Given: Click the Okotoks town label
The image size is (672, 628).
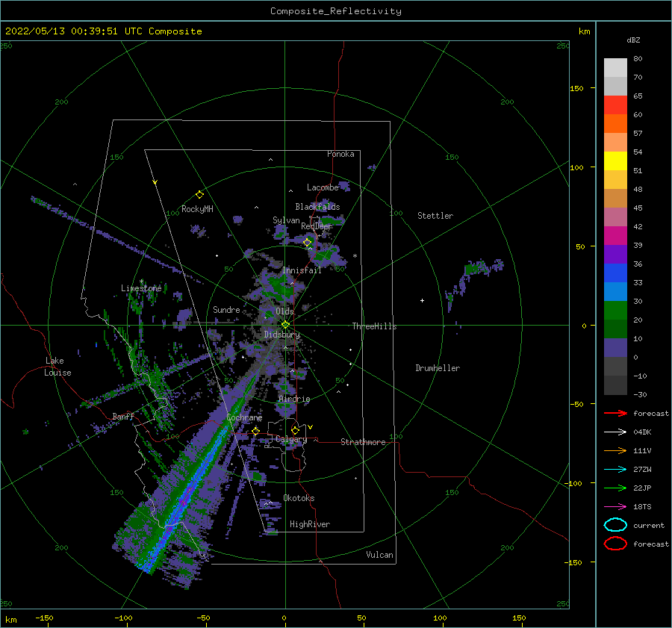Looking at the screenshot, I should click(x=299, y=497).
